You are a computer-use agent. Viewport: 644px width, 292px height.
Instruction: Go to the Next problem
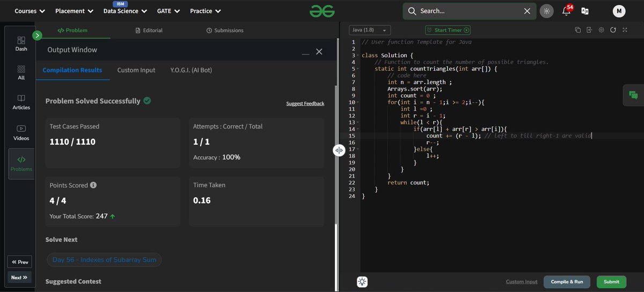point(19,278)
